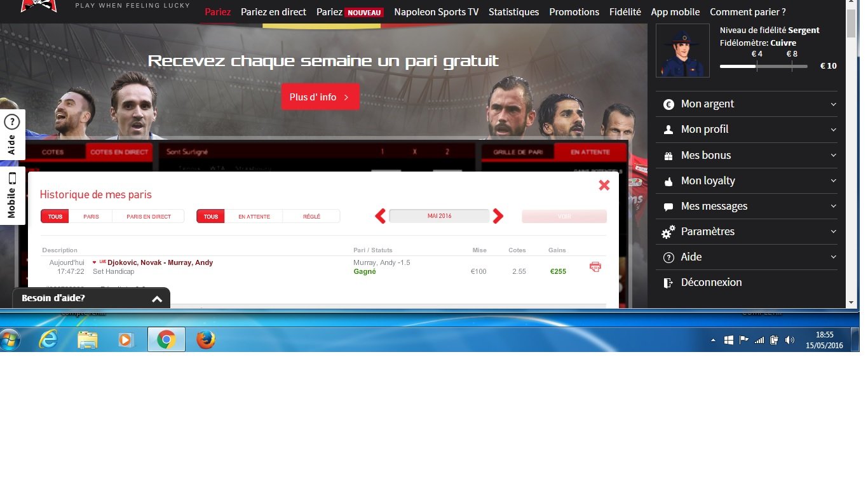The width and height of the screenshot is (868, 488).
Task: Print the Djokovic - Murray bet slip
Action: coord(595,267)
